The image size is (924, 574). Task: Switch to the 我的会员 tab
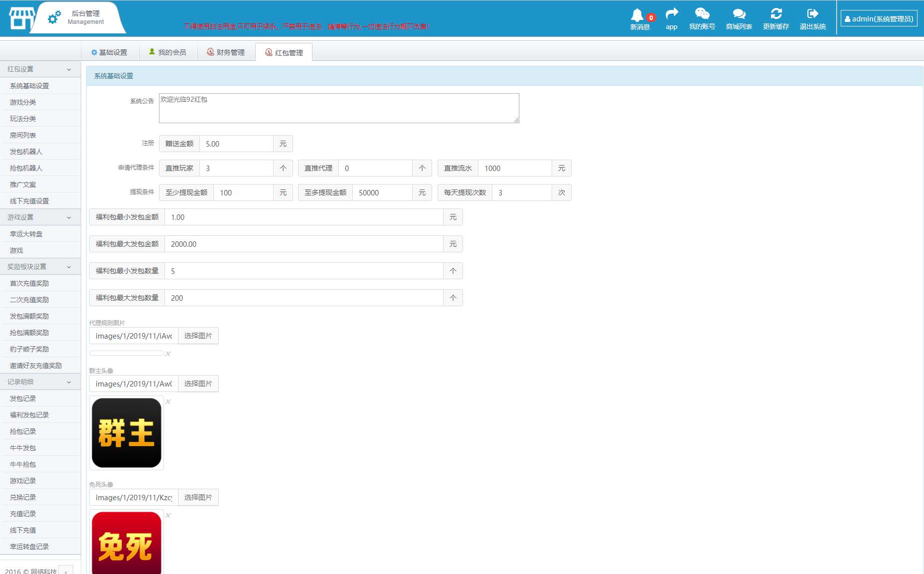click(167, 52)
